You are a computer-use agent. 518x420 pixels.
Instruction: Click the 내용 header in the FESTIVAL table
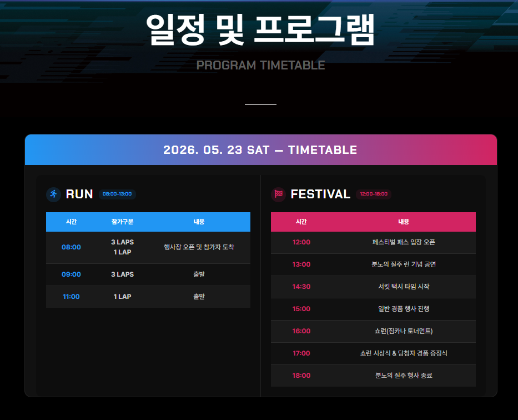[x=404, y=222]
